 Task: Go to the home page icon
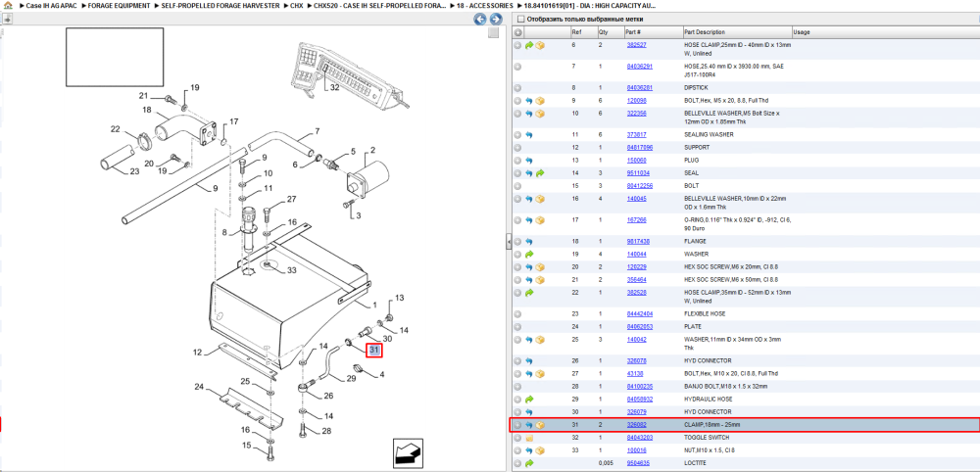[8, 5]
